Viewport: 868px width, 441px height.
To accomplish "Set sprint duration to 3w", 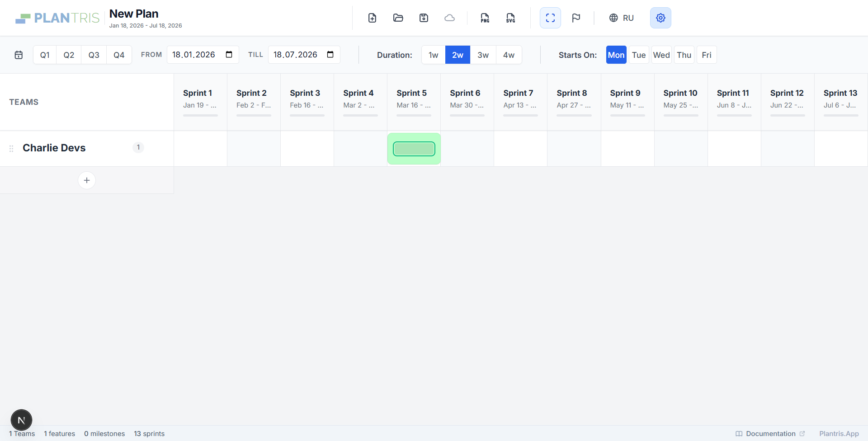I will coord(483,55).
